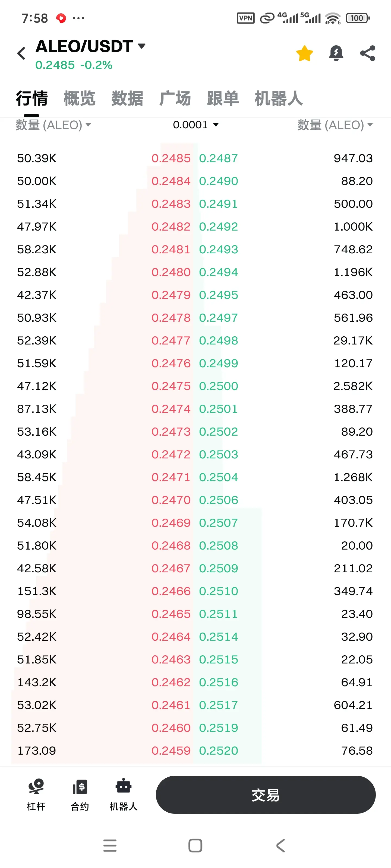
Task: Expand the 0.0001 price precision dropdown
Action: [196, 125]
